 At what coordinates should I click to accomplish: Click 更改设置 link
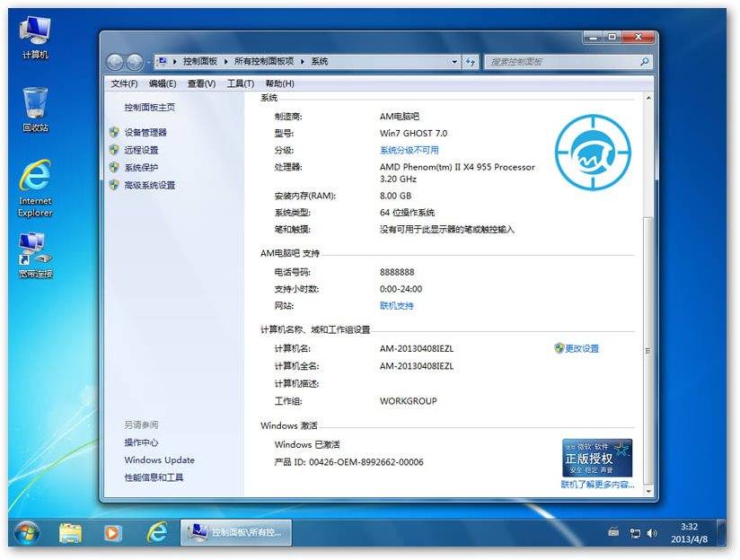coord(582,348)
